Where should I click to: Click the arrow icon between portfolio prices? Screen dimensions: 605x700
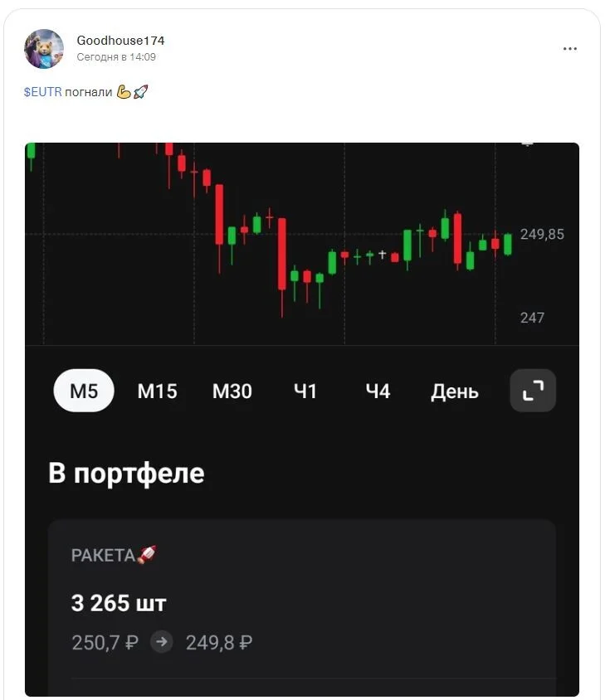[161, 642]
